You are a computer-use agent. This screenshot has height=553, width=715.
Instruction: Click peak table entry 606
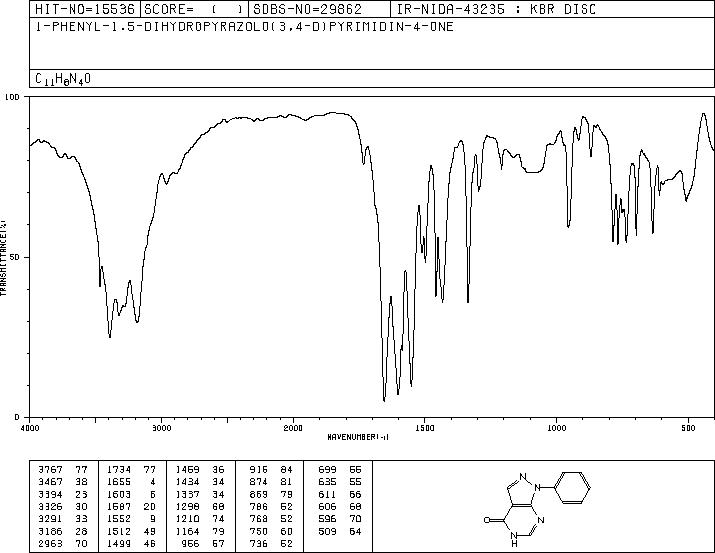[x=327, y=506]
